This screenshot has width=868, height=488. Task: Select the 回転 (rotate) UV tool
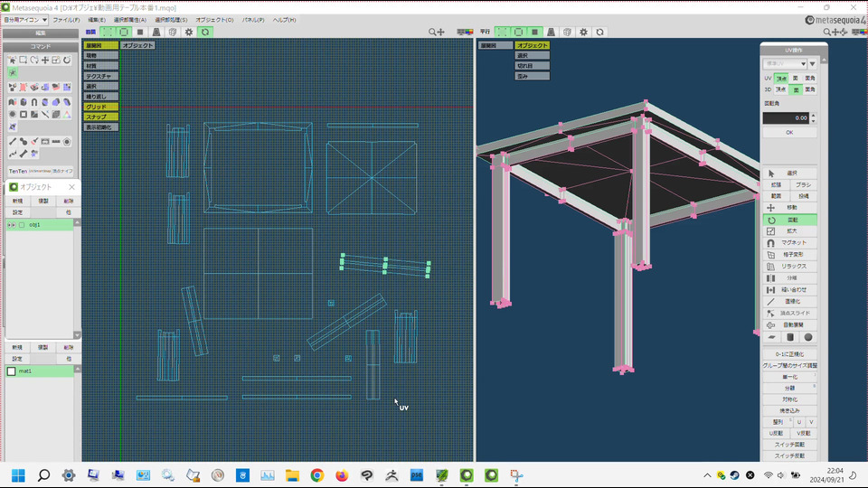click(789, 220)
